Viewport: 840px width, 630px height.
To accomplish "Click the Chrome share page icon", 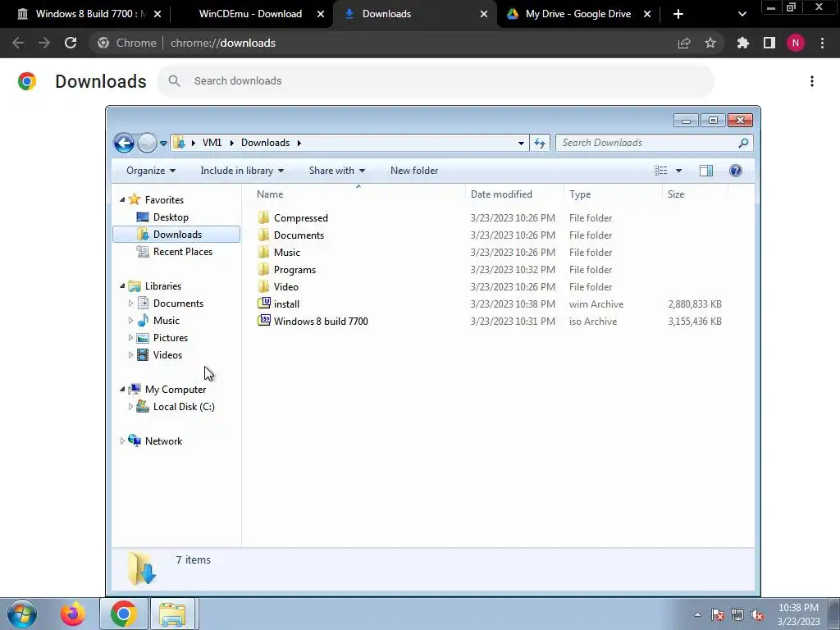I will point(684,43).
